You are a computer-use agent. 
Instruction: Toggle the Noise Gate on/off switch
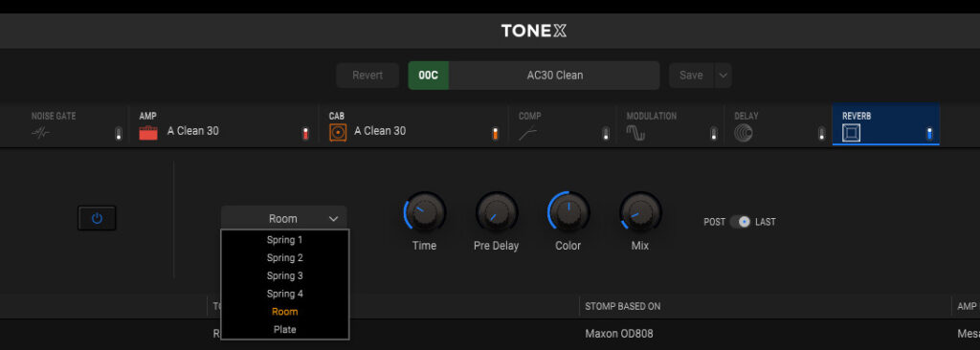pos(119,134)
